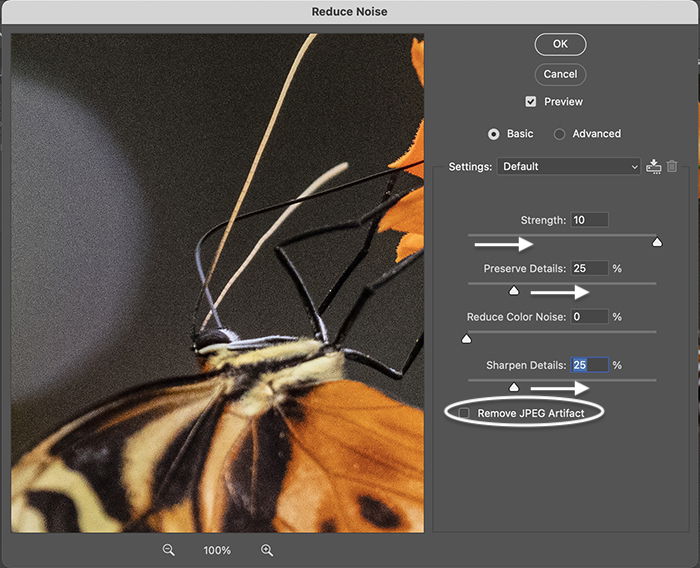Focus the Strength value field
This screenshot has width=700, height=568.
(x=589, y=220)
